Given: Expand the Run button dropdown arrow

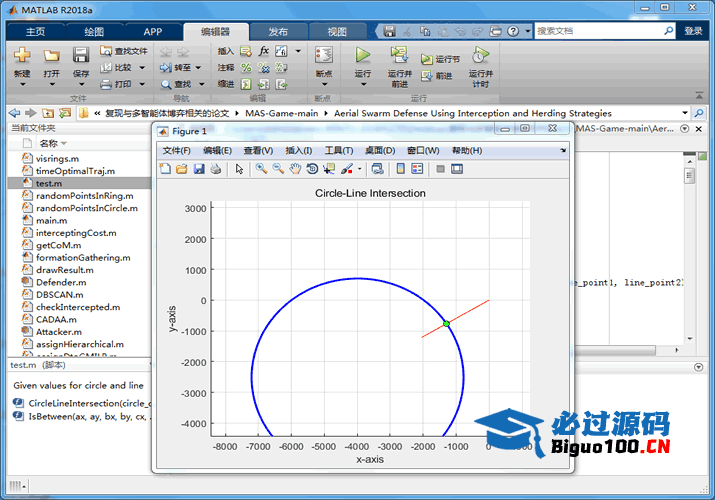Looking at the screenshot, I should 363,84.
